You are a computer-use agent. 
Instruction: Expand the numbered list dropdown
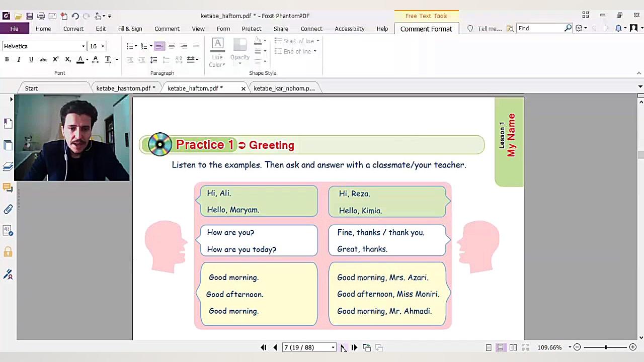150,46
